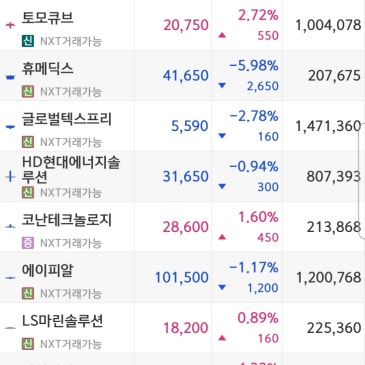Click the blue candlestick icon beside 휴메딕스
The height and width of the screenshot is (365, 365).
(10, 77)
